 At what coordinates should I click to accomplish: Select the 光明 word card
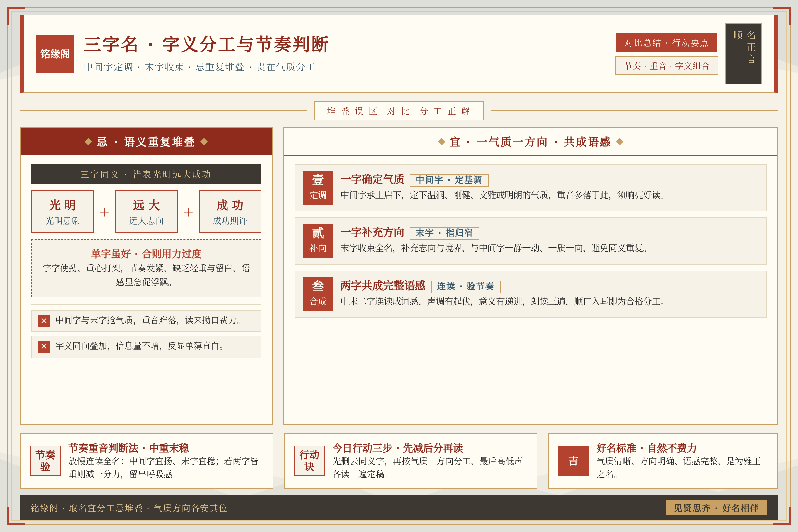[x=63, y=211]
